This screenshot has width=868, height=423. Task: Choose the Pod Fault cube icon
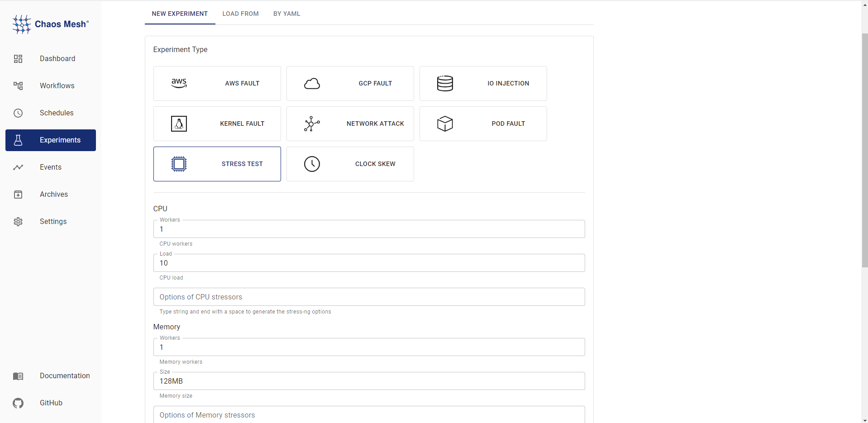445,124
